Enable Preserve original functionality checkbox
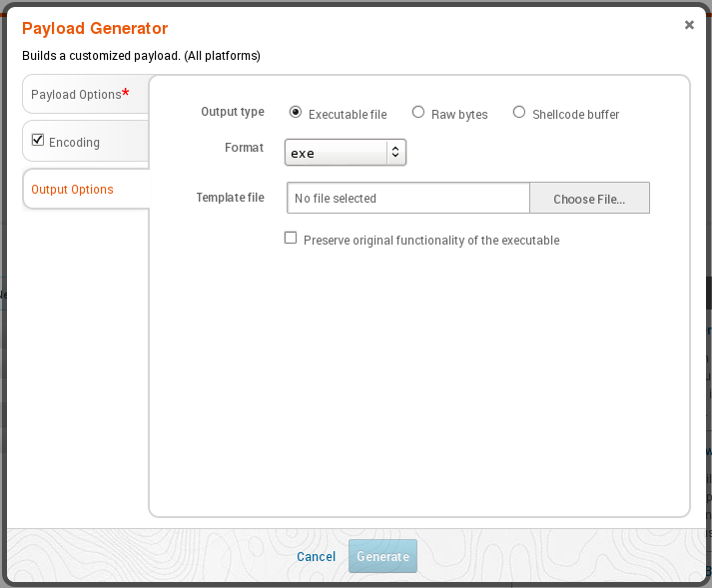The height and width of the screenshot is (588, 712). (x=292, y=239)
